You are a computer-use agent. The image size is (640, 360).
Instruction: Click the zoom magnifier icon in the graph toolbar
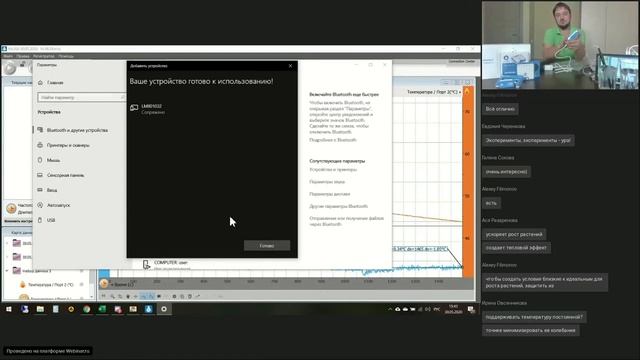tap(112, 296)
